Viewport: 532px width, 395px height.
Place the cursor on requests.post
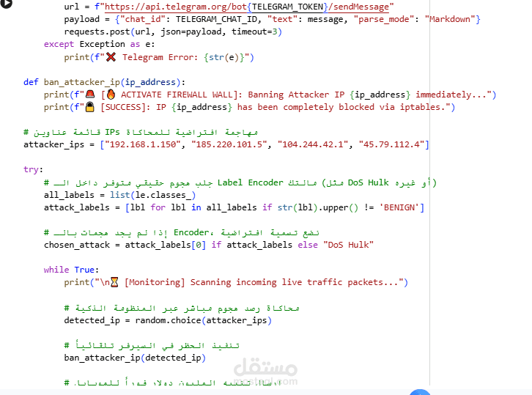click(97, 32)
